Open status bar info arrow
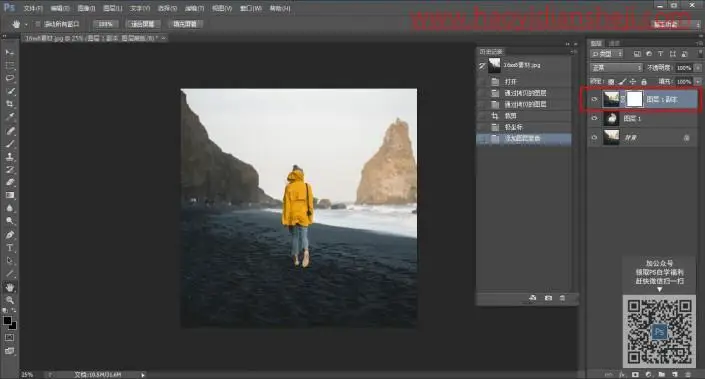This screenshot has height=379, width=705. pos(143,375)
